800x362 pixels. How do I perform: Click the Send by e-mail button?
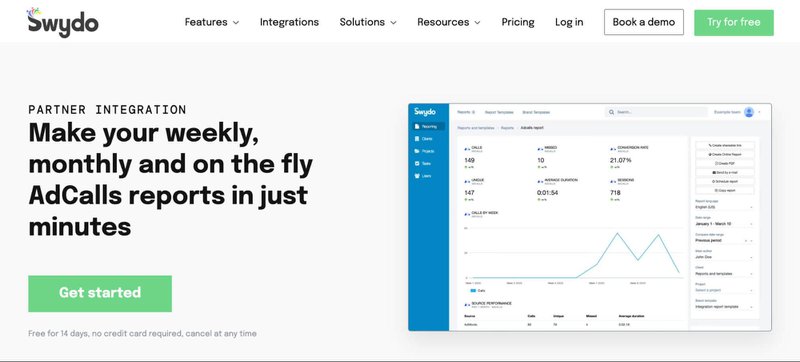pyautogui.click(x=725, y=173)
